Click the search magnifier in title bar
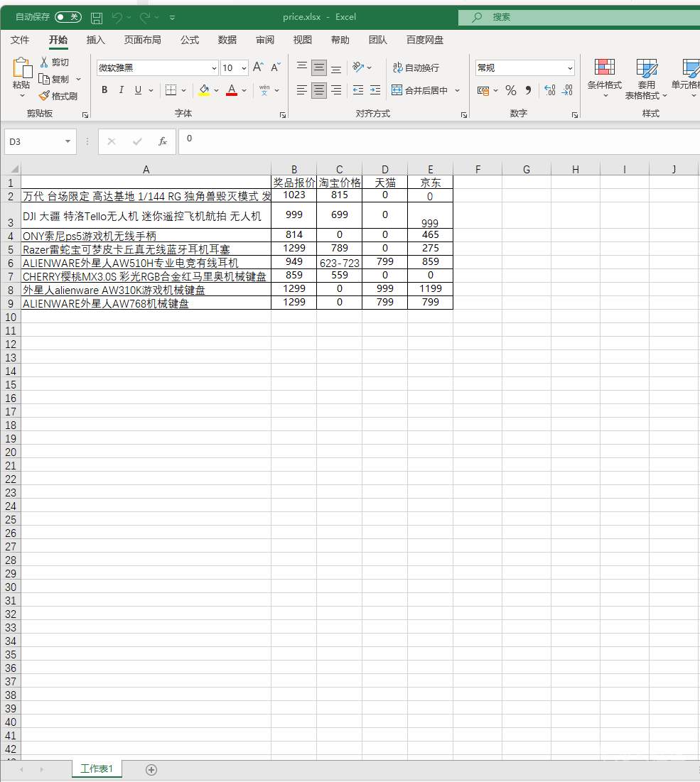The image size is (700, 782). (477, 17)
